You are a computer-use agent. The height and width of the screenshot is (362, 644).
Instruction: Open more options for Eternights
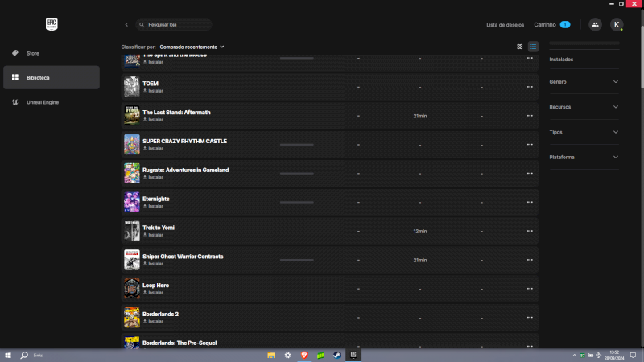530,203
